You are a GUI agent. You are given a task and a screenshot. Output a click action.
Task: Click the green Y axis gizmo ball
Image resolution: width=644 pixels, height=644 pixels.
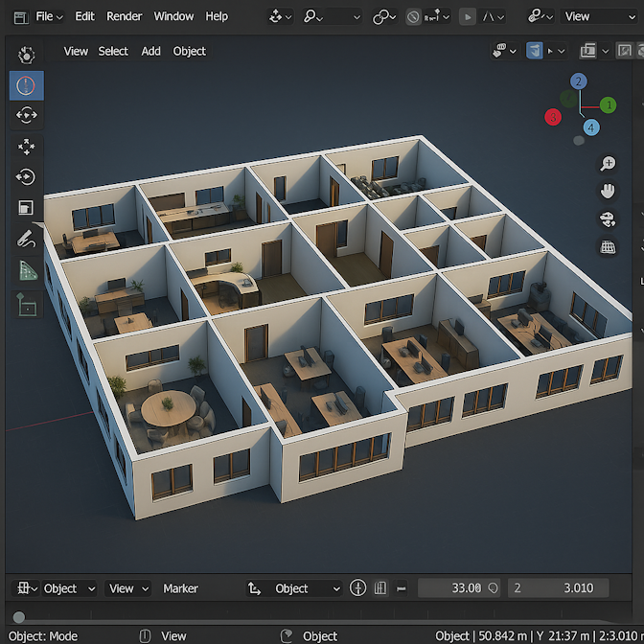pyautogui.click(x=608, y=104)
